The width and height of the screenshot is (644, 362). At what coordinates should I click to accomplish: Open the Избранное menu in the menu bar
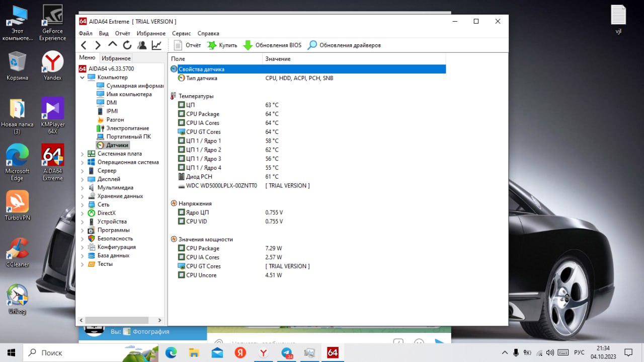[151, 33]
